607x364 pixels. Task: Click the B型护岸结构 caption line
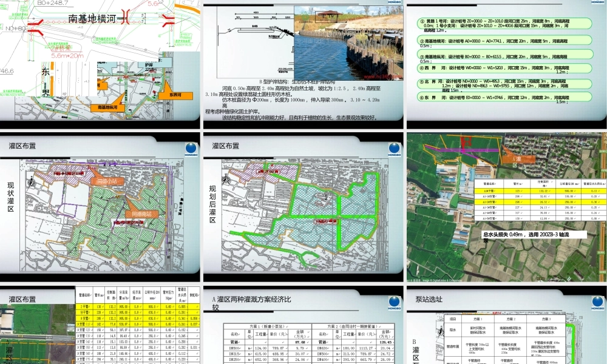(x=297, y=82)
